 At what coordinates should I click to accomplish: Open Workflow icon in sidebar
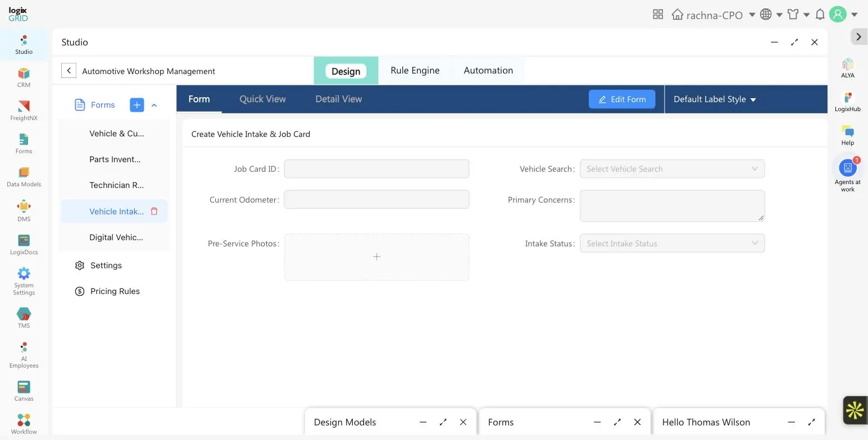pos(24,424)
